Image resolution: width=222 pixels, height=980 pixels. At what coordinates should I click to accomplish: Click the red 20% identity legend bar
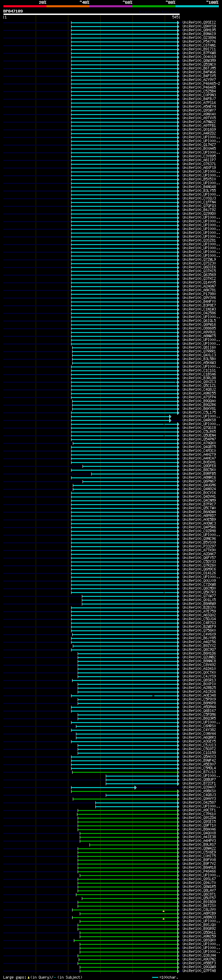tap(25, 6)
